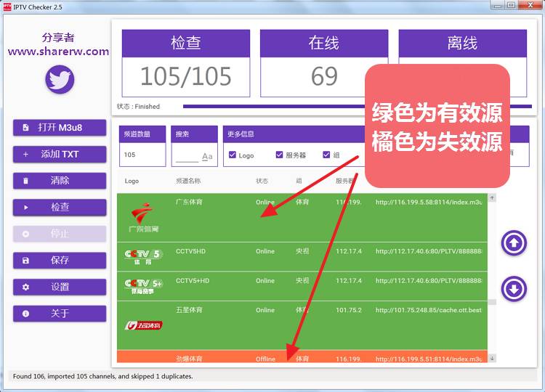
Task: Save the list with 保存 button
Action: click(60, 260)
